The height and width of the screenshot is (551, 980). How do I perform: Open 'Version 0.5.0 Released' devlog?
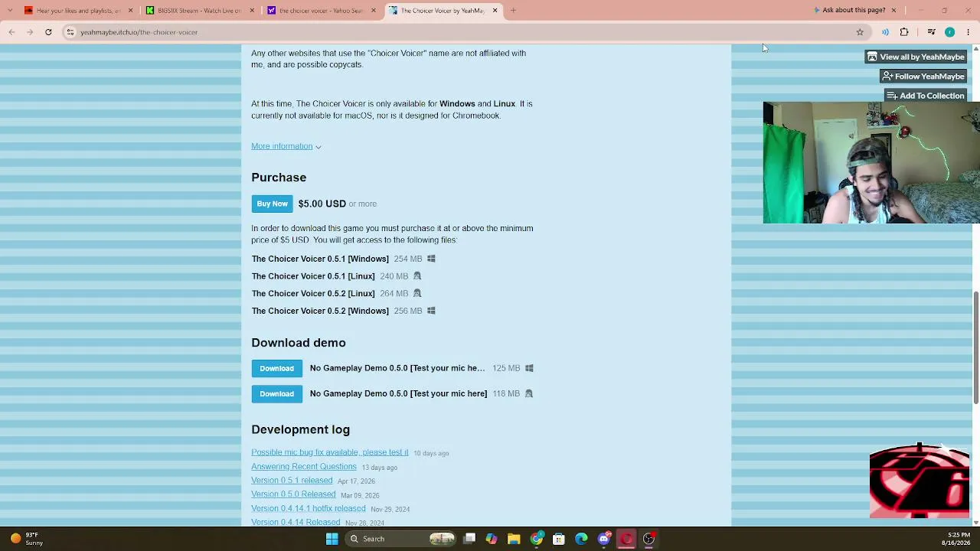coord(293,494)
